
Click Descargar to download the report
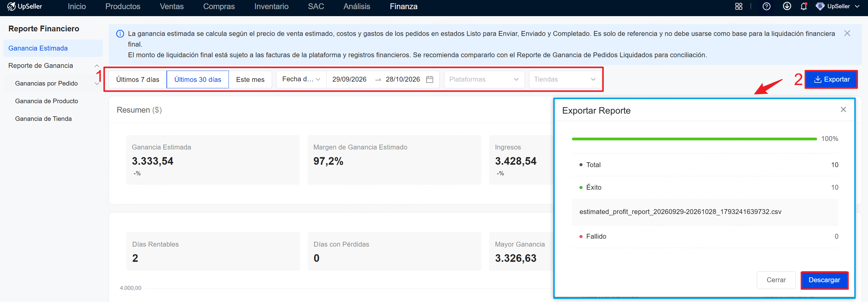point(824,280)
